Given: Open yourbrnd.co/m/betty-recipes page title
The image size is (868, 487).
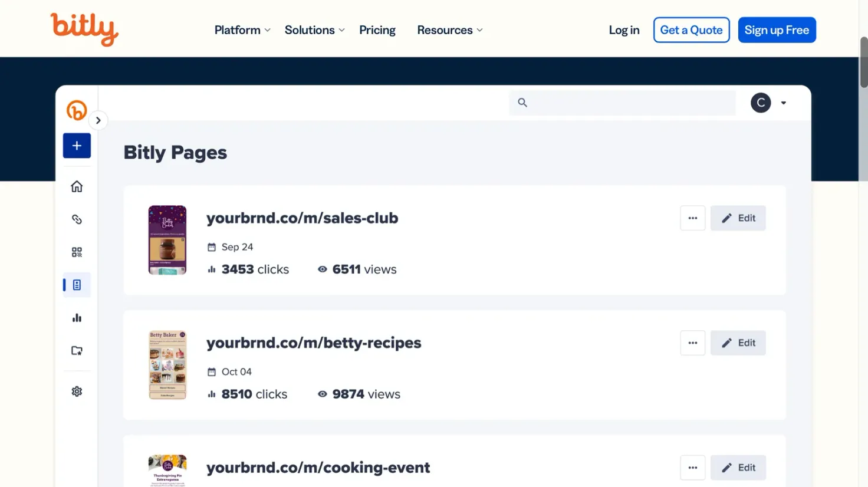Looking at the screenshot, I should click(314, 343).
